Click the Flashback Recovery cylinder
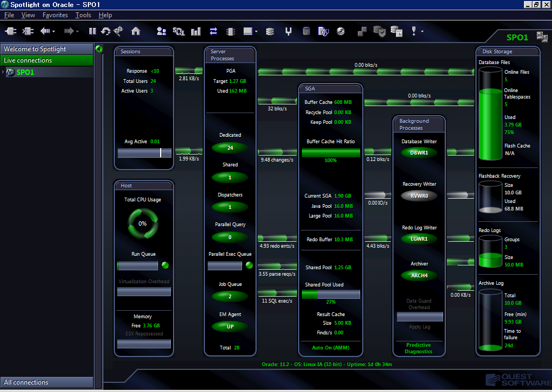552x392 pixels. pos(490,197)
